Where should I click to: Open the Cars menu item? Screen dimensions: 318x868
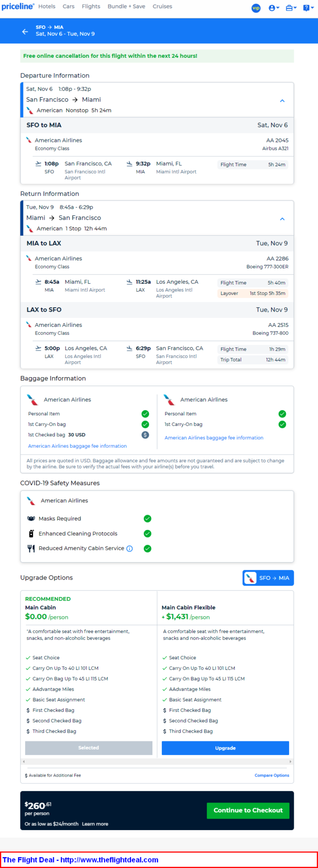(68, 7)
